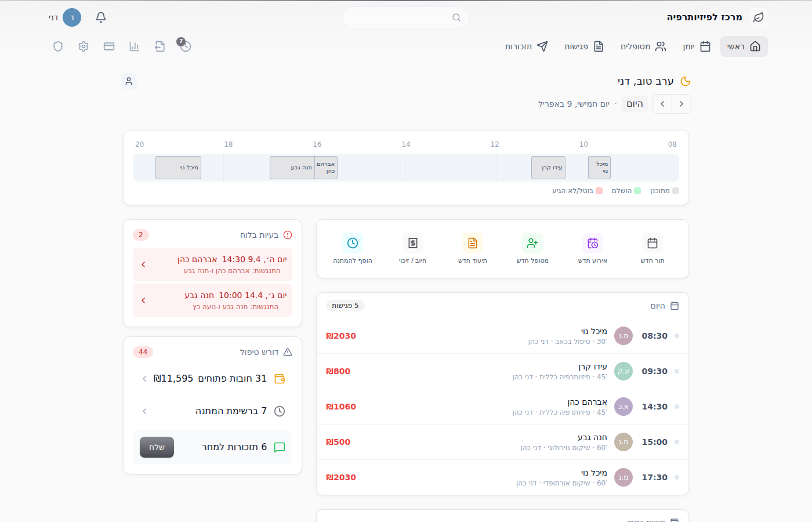Open the תזכורות tab

tap(526, 46)
